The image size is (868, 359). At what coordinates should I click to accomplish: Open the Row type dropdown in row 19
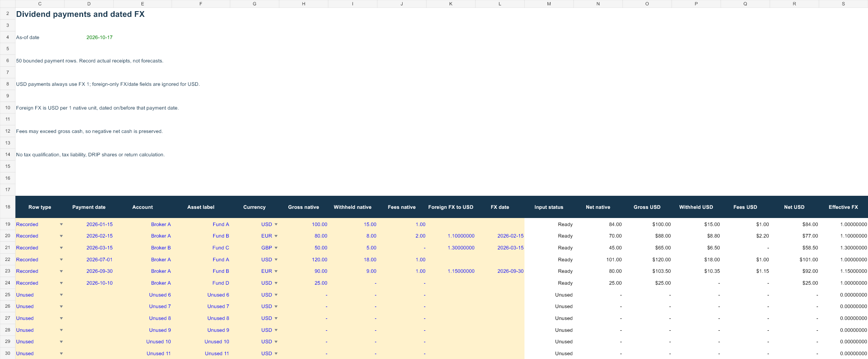61,225
